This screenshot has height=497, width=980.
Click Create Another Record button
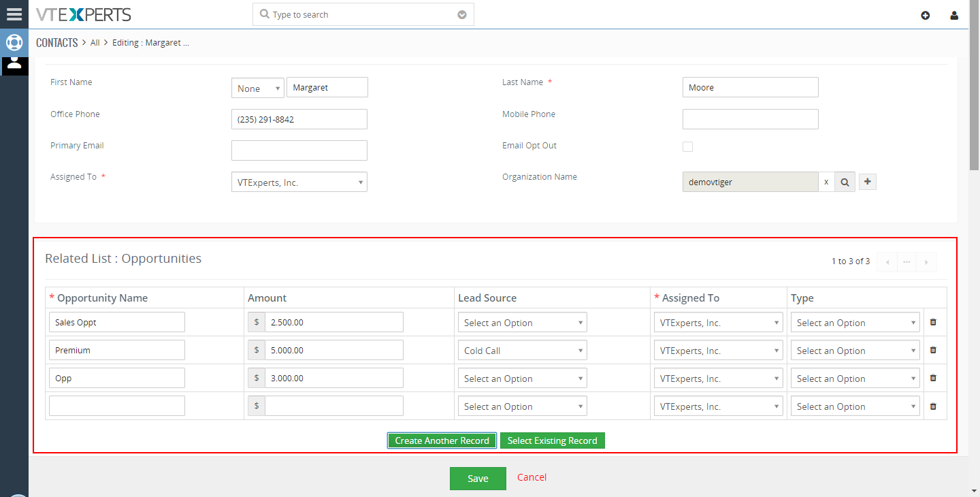click(442, 440)
